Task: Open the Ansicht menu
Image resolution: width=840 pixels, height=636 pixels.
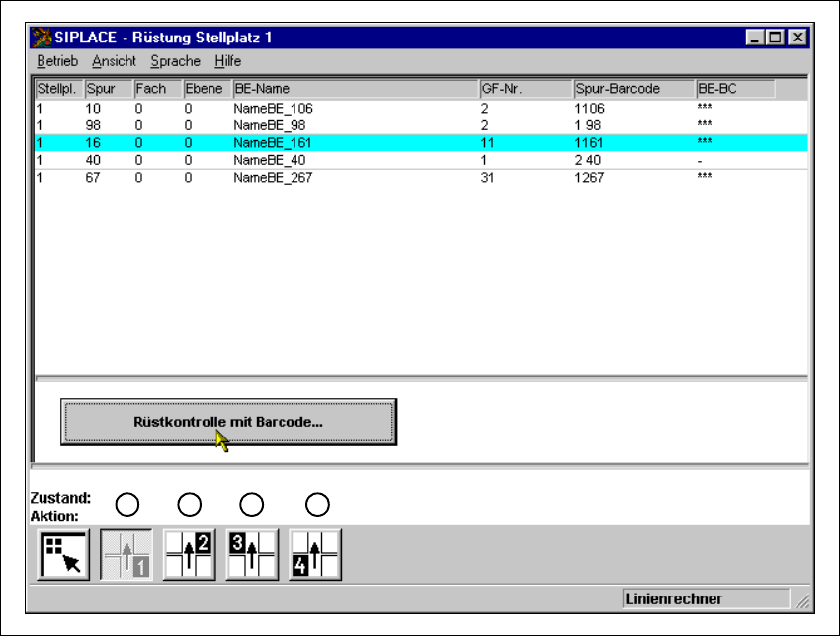Action: coord(114,61)
